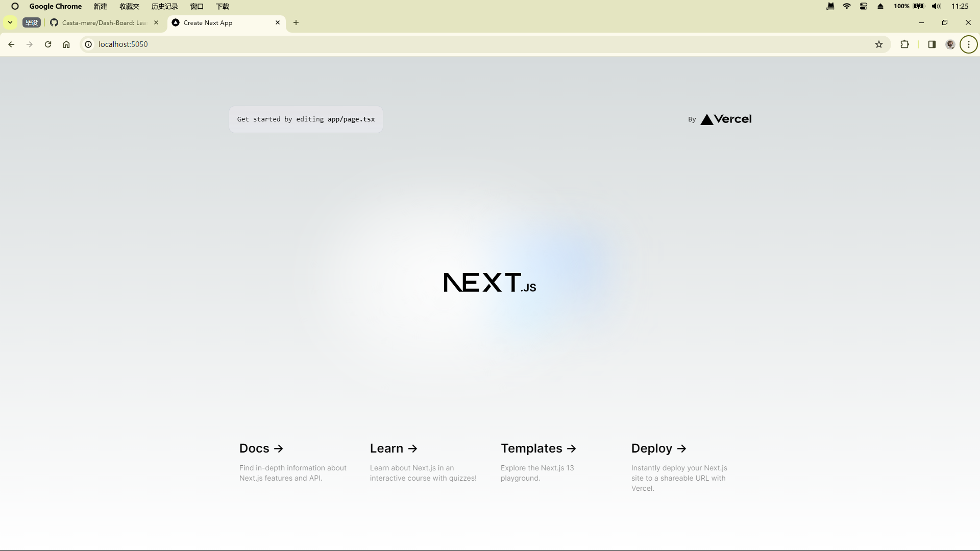Open the Docs link card
This screenshot has height=551, width=980.
coord(293,463)
